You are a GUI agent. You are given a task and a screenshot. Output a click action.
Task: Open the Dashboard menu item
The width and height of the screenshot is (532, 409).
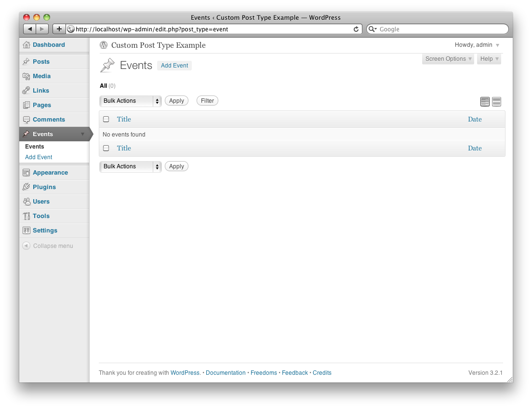(x=49, y=45)
